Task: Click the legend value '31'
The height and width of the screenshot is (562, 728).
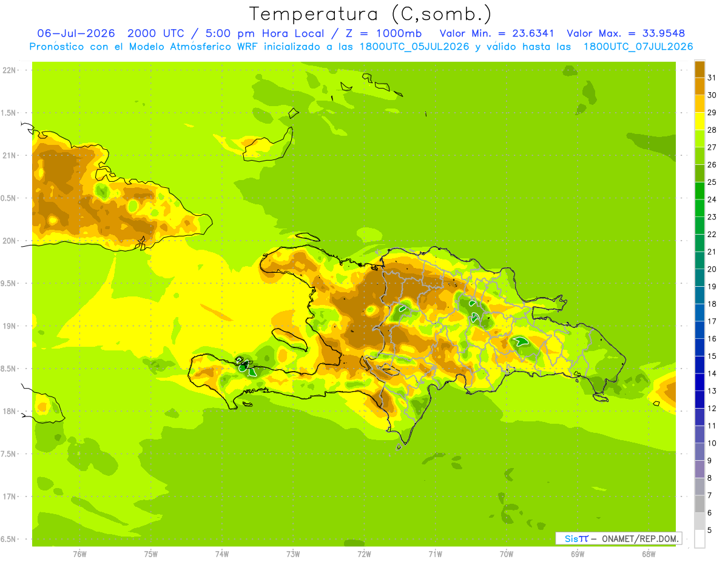Action: pyautogui.click(x=712, y=78)
